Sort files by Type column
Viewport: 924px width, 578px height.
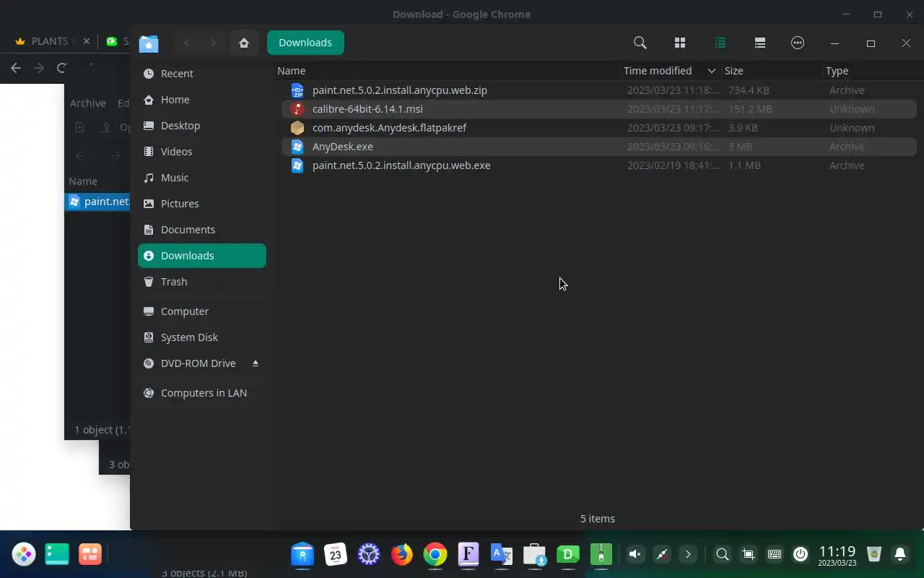coord(873,71)
